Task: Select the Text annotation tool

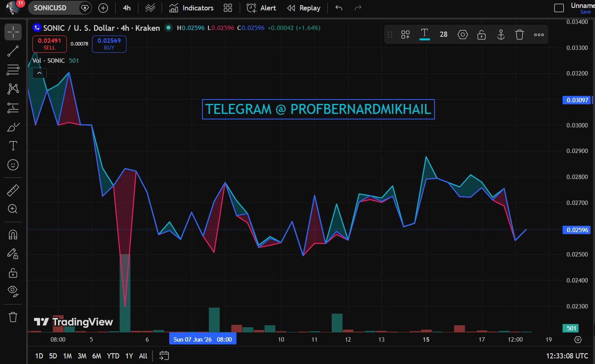Action: click(x=13, y=146)
